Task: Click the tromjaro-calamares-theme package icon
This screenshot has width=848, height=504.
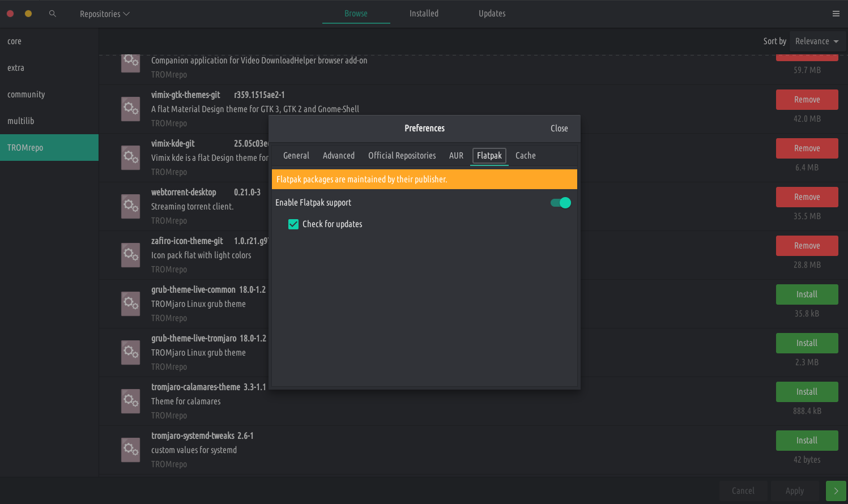Action: 131,401
